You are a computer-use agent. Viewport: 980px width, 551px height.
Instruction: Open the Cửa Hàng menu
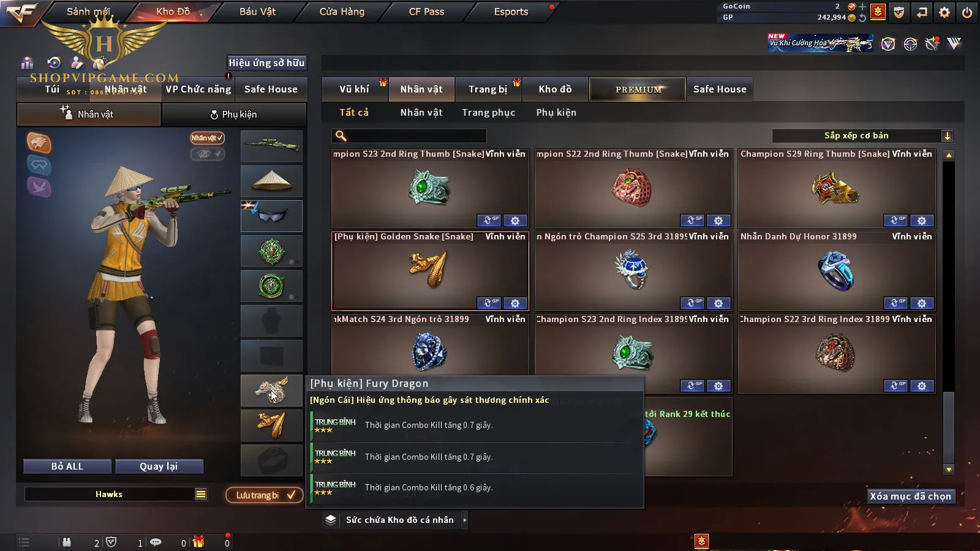[x=342, y=12]
